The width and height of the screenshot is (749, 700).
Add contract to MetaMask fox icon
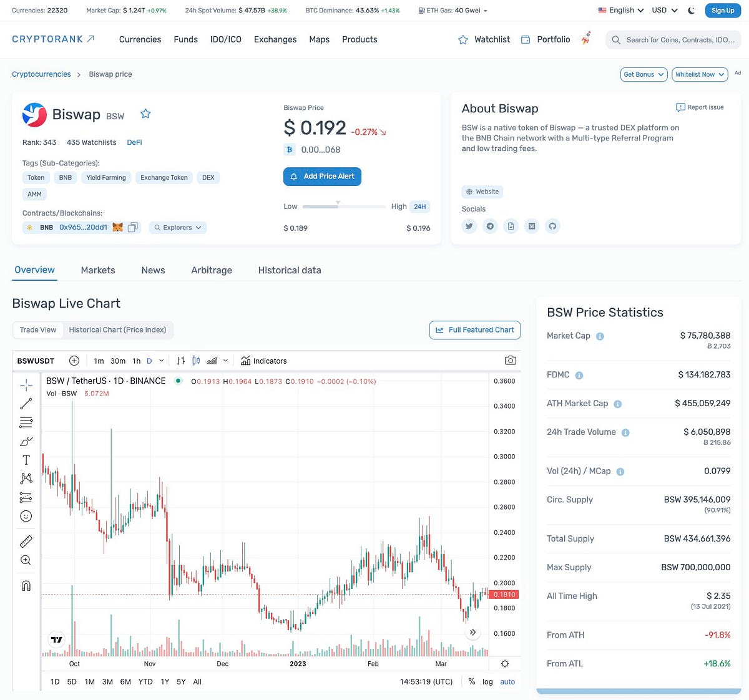click(117, 227)
